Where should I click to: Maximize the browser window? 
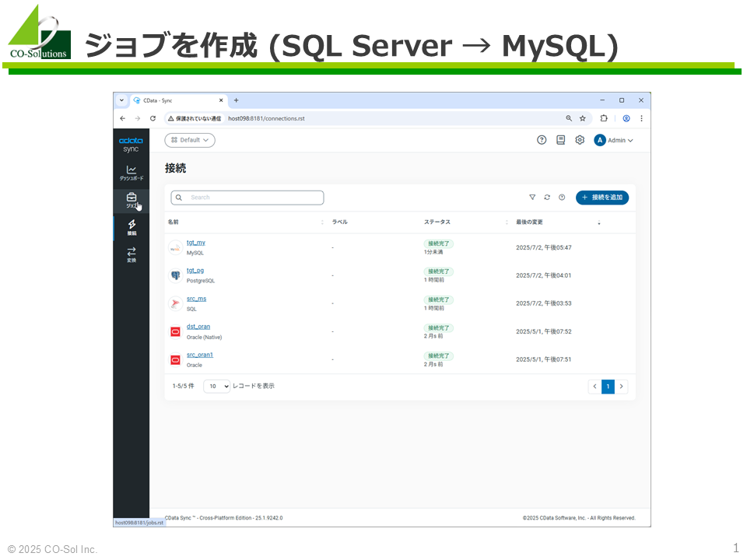622,100
